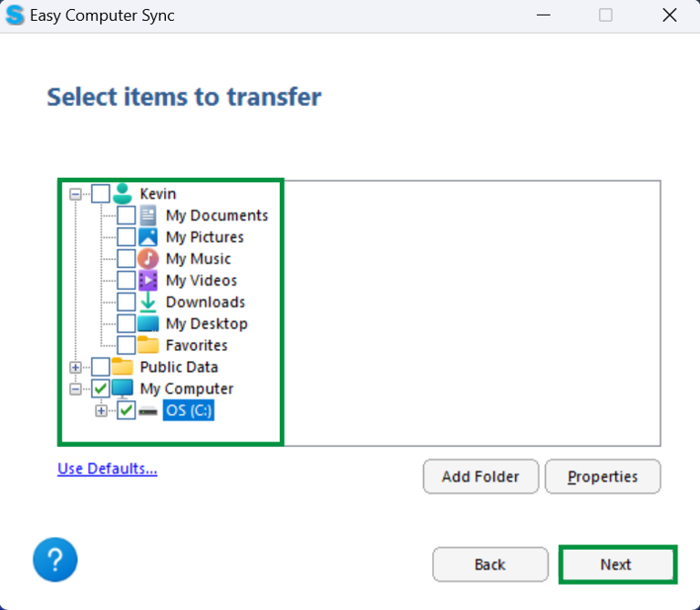Click the My Music note icon
700x610 pixels.
tap(148, 259)
